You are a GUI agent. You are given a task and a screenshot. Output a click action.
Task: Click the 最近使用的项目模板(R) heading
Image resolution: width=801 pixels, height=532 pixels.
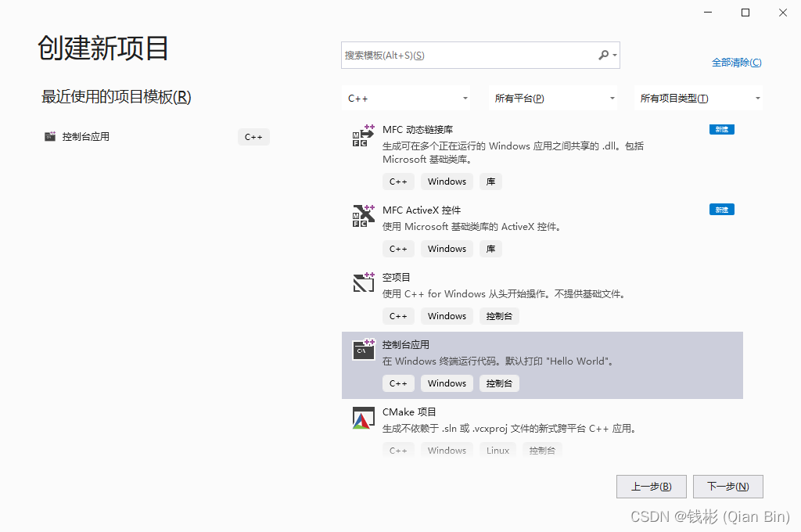[116, 96]
